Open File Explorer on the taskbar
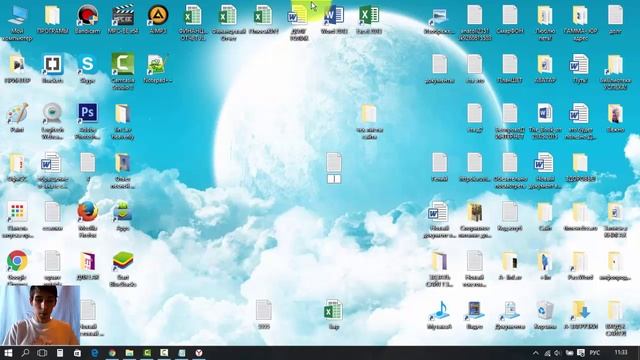Viewport: 640px width, 360px height. tap(129, 353)
